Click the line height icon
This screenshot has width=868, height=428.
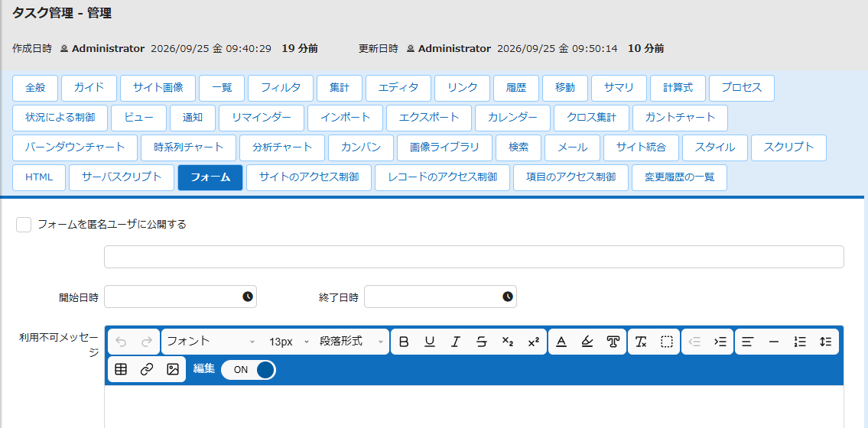coord(826,342)
